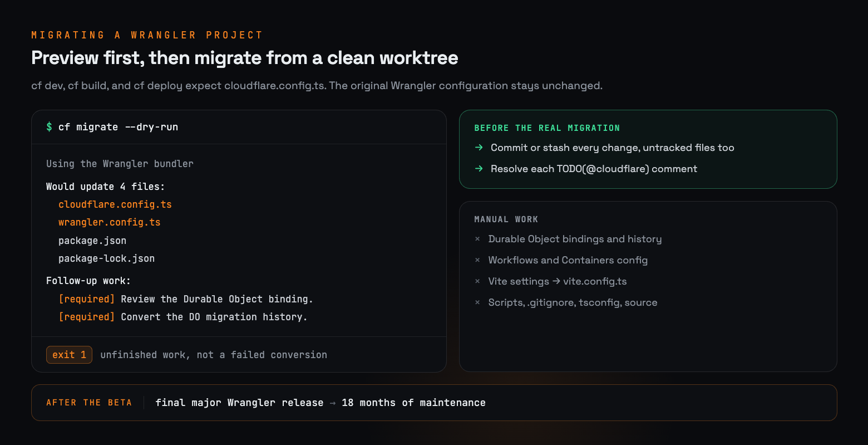Screen dimensions: 868x445
Task: Click 'Using the Wrangler bundler' line
Action: pyautogui.click(x=120, y=164)
